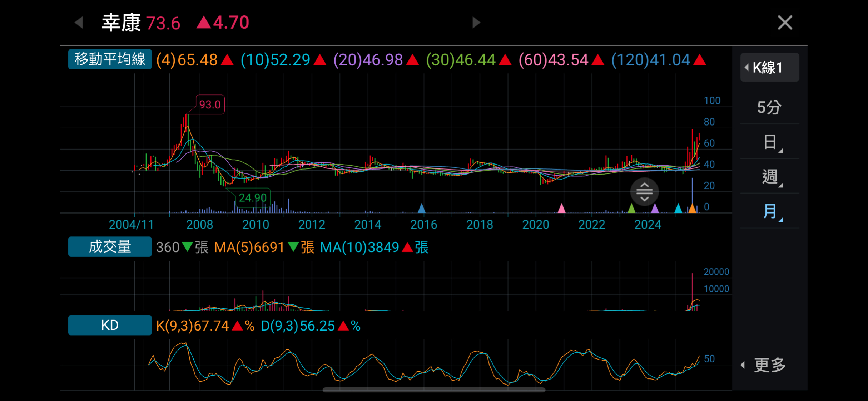Click the horizontal scrollbar at chart bottom
Viewport: 868px width, 401px height.
[433, 390]
